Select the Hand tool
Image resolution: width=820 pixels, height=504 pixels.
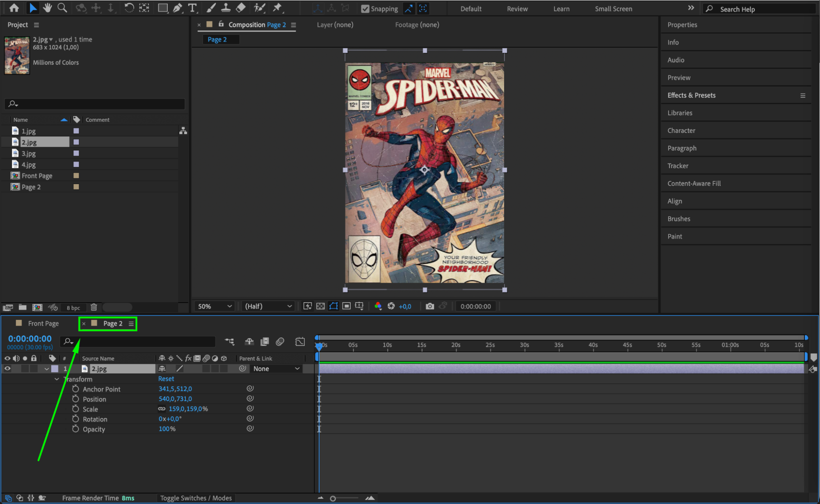(x=47, y=8)
